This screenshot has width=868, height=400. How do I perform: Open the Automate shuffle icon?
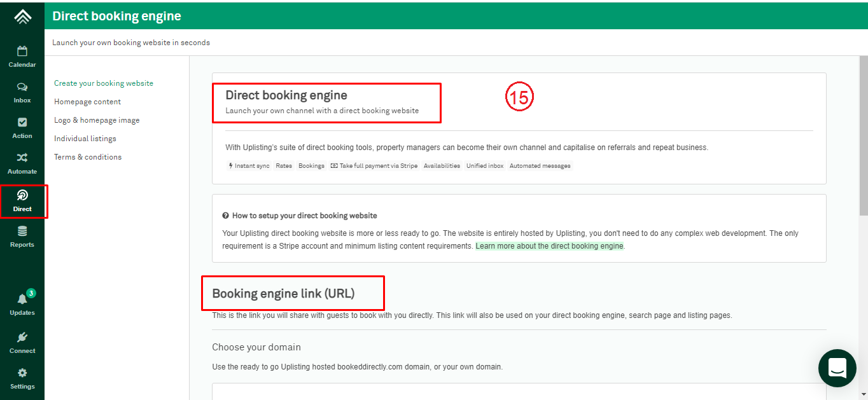22,158
